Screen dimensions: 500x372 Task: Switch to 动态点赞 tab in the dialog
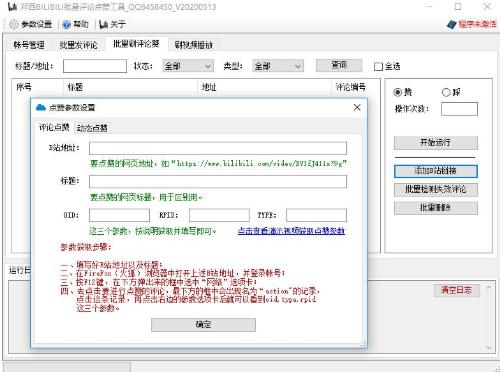[x=92, y=128]
